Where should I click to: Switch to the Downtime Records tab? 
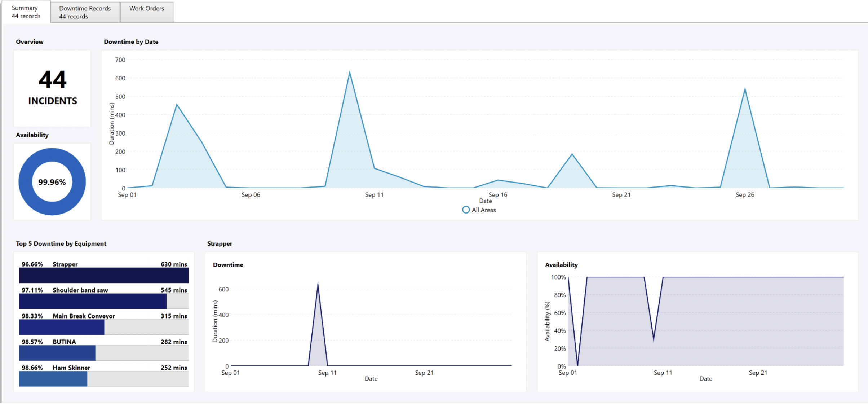85,12
